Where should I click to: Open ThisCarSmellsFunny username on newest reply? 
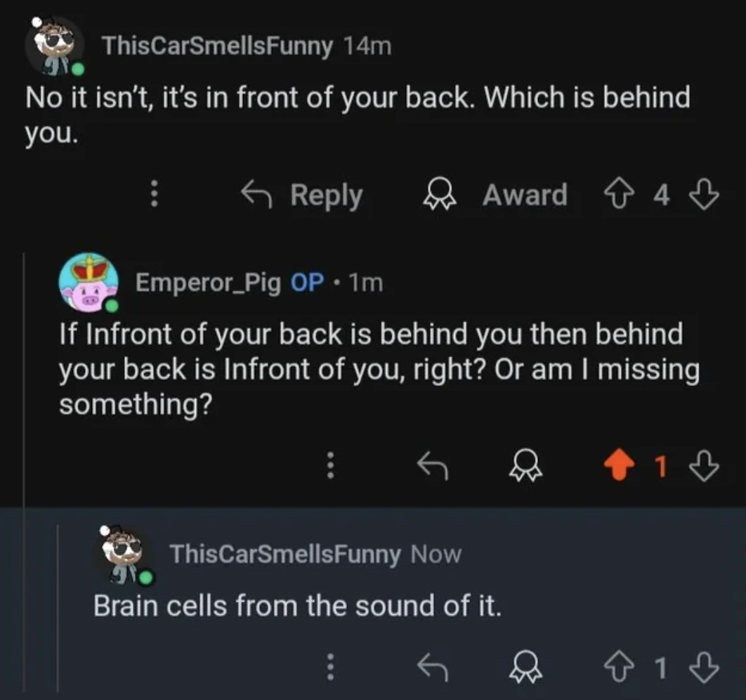coord(284,554)
